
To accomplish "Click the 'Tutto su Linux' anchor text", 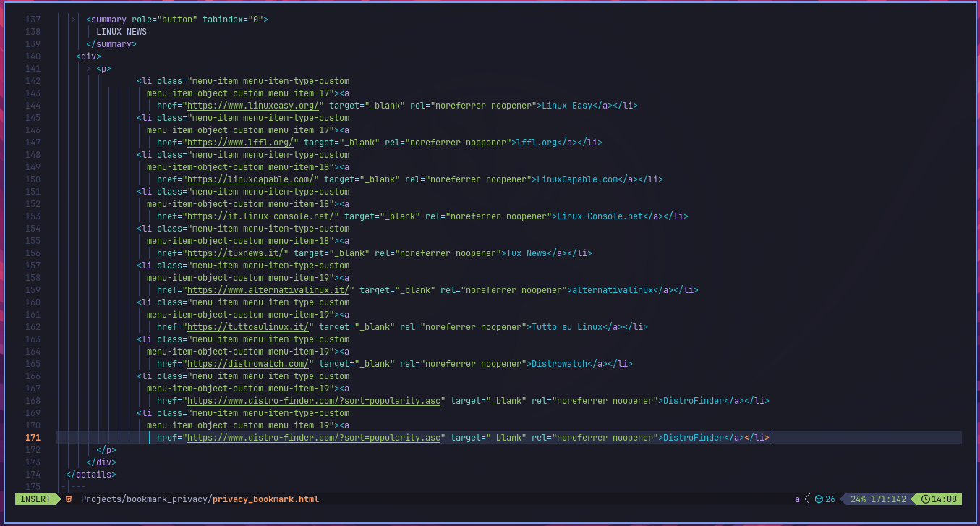I will [x=567, y=327].
